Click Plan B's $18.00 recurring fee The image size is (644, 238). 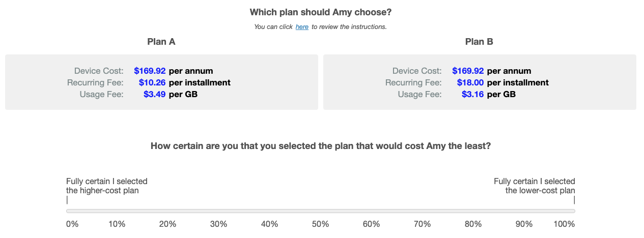click(x=470, y=82)
